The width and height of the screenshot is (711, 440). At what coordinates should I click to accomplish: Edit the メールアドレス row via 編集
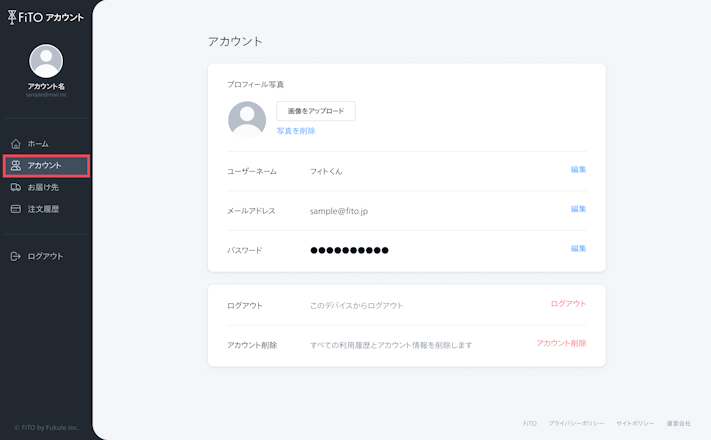pyautogui.click(x=579, y=209)
